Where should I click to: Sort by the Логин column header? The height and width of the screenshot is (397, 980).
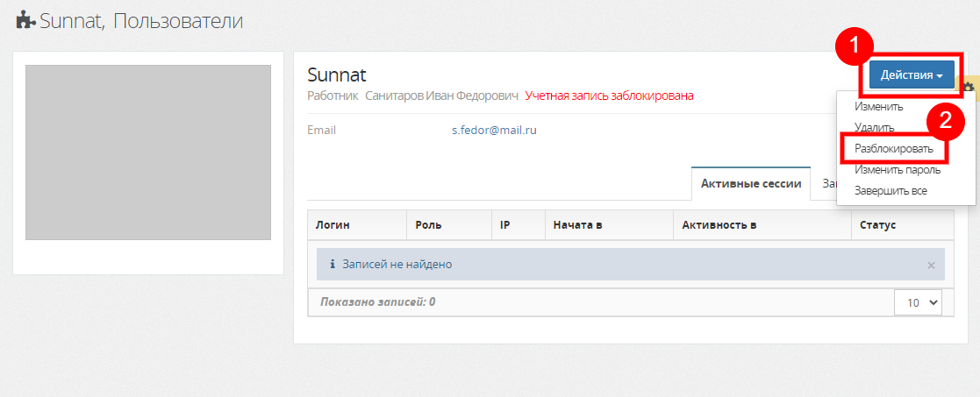(x=333, y=225)
